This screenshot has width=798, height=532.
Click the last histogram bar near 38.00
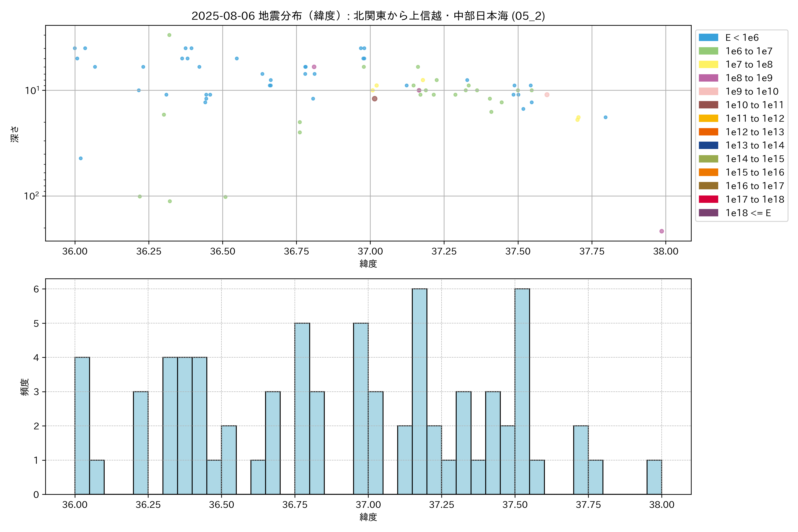(654, 477)
